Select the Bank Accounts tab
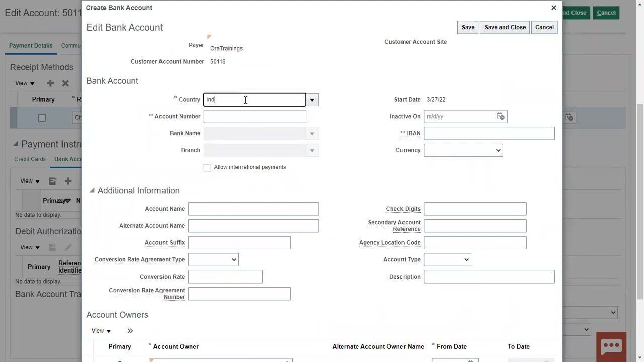The height and width of the screenshot is (362, 644). [68, 159]
